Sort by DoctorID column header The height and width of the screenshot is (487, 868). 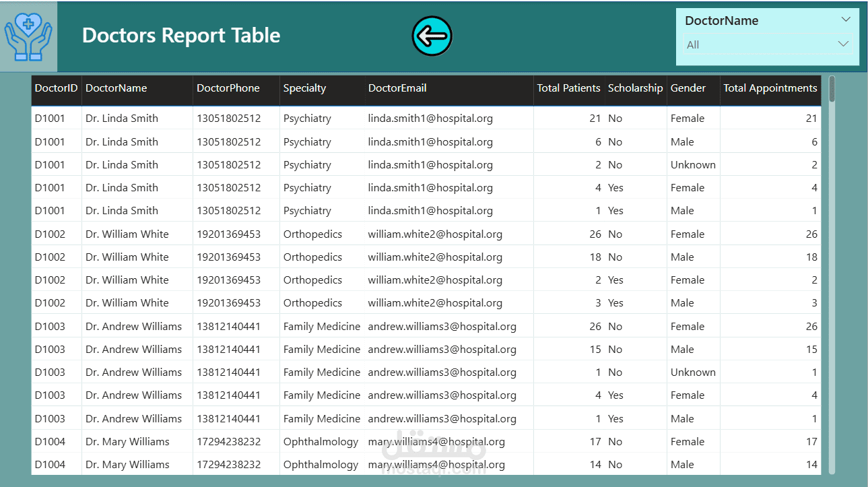tap(56, 88)
